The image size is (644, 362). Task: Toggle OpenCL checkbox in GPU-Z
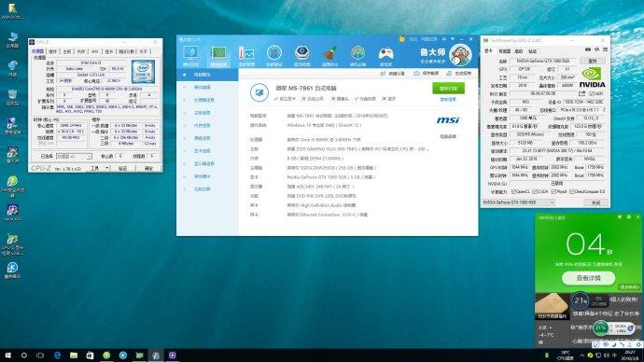[513, 191]
